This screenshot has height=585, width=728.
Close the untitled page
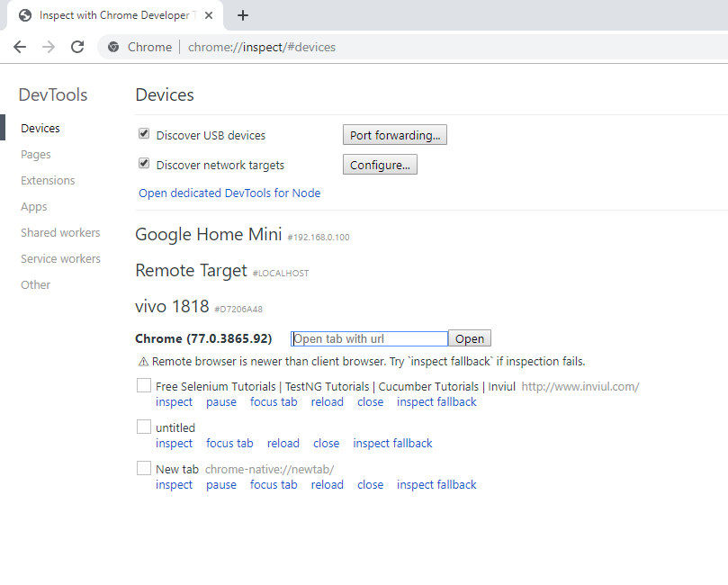coord(327,444)
